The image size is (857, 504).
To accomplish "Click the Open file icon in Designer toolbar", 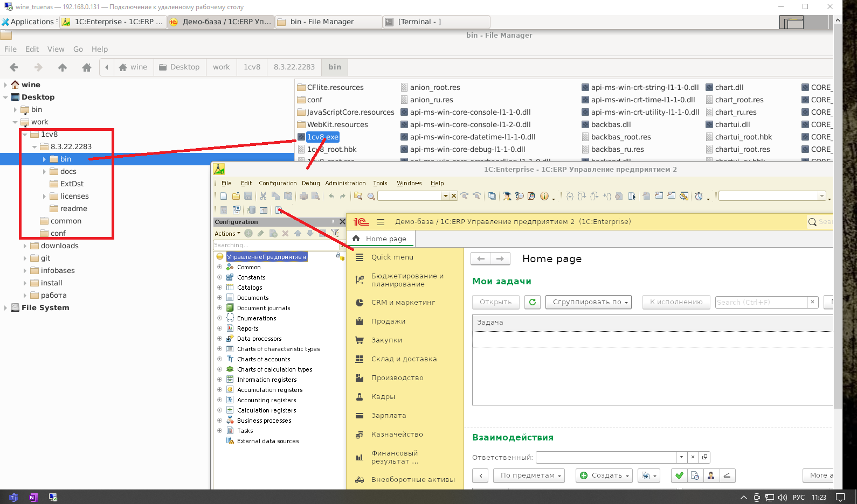I will (x=236, y=196).
